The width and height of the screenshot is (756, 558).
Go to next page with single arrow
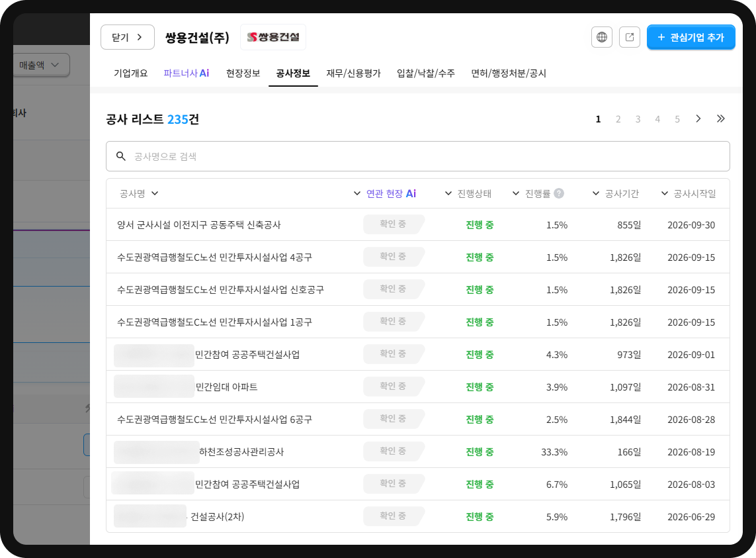[698, 118]
